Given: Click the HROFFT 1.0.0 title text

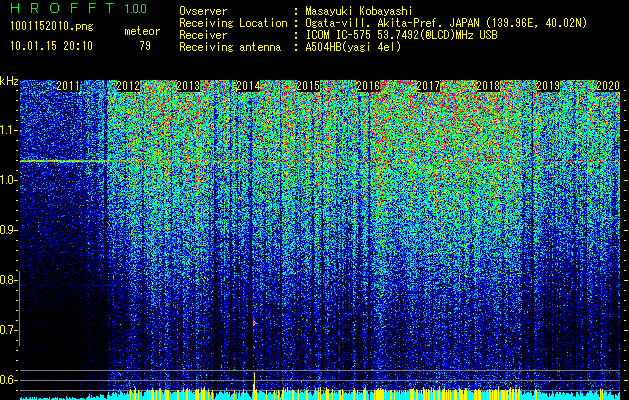Looking at the screenshot, I should pyautogui.click(x=78, y=8).
